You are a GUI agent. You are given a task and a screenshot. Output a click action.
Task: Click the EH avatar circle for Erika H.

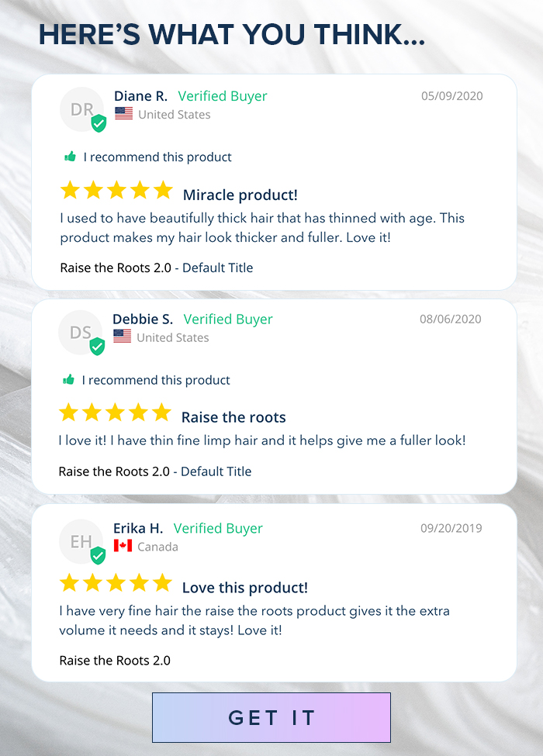pos(81,541)
